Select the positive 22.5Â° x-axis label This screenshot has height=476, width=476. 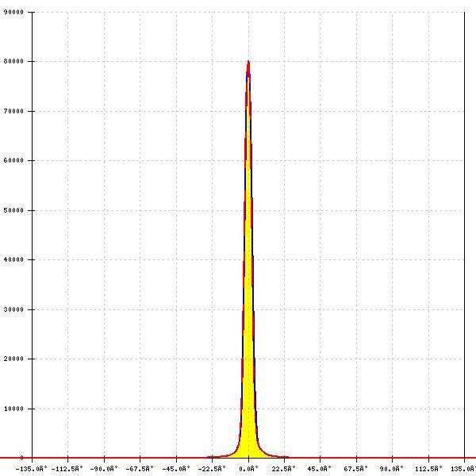click(283, 469)
